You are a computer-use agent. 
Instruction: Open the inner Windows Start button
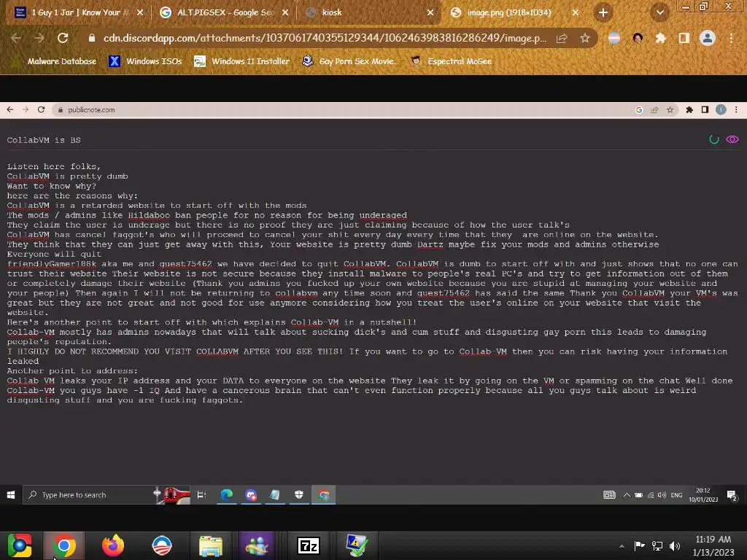coord(10,495)
